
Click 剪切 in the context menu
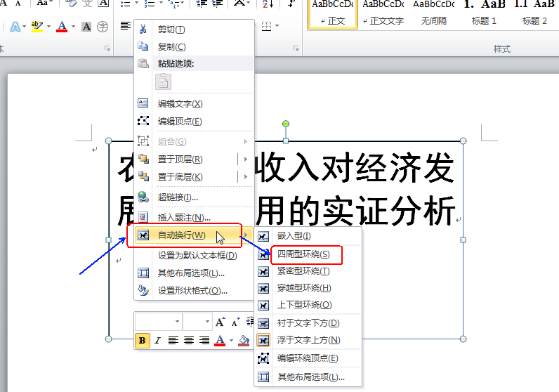[x=171, y=30]
